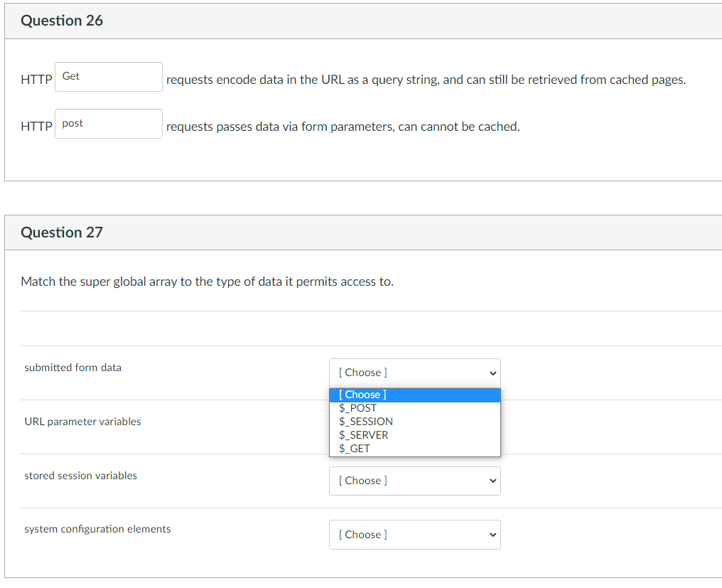Select $_SERVER from the open dropdown list

pyautogui.click(x=363, y=434)
